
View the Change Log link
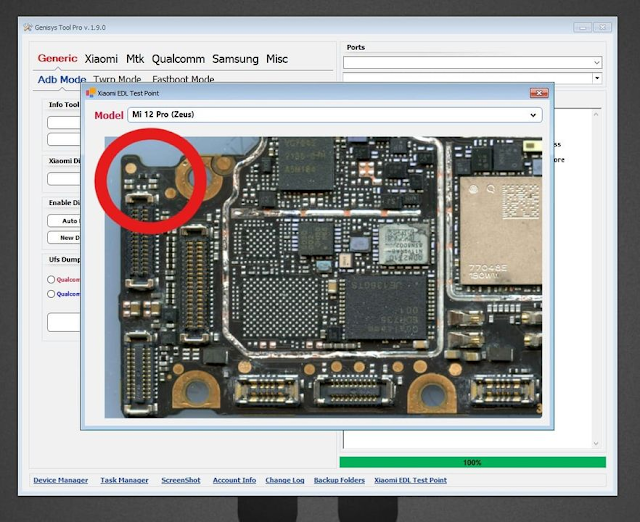click(284, 480)
